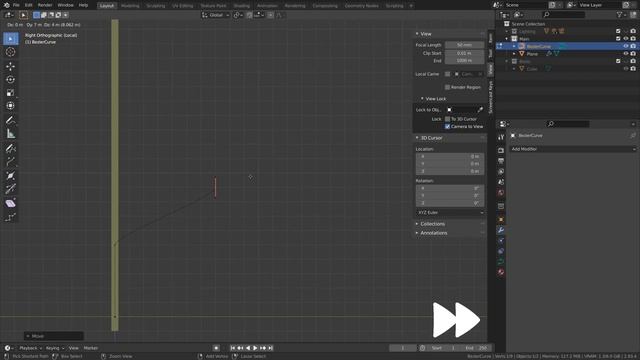Click the play animation button
The image size is (640, 360).
coord(256,348)
